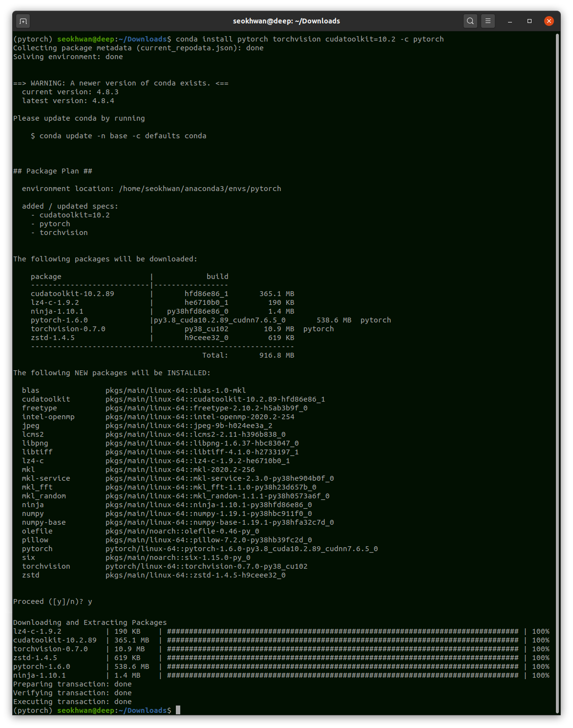Image resolution: width=573 pixels, height=728 pixels.
Task: Click the 'lz4-c-1.9.2' table row
Action: (x=162, y=302)
